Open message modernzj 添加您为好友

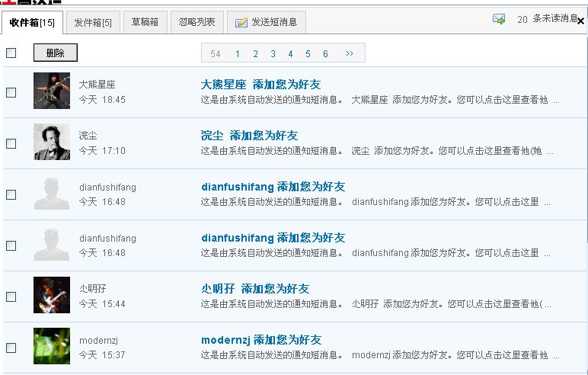261,340
